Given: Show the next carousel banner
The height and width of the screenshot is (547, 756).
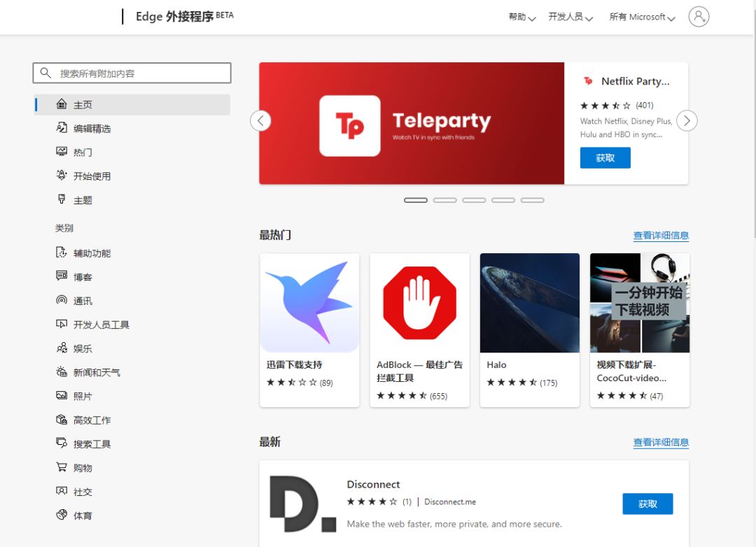Looking at the screenshot, I should (x=687, y=121).
